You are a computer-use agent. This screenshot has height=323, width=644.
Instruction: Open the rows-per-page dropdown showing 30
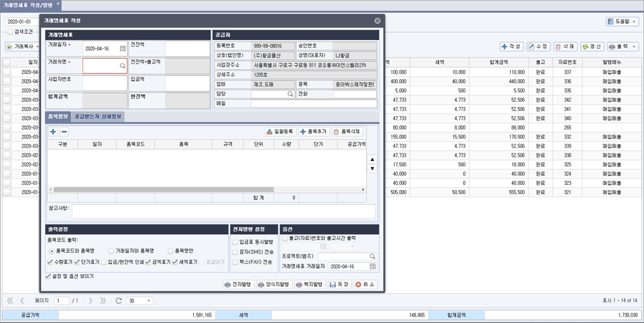point(140,301)
